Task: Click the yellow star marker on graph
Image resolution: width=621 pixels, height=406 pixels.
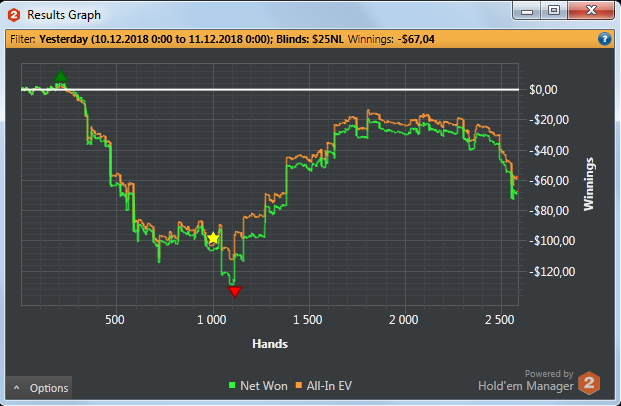Action: click(213, 238)
